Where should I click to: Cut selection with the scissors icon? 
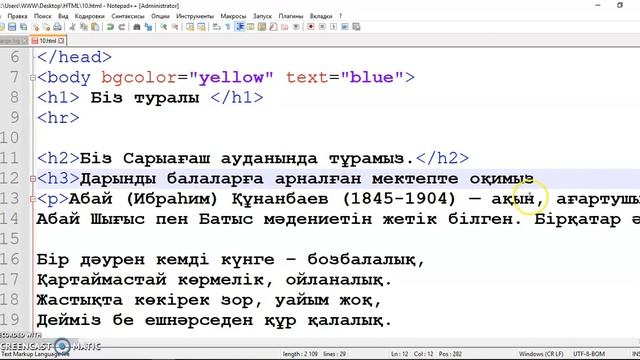[x=72, y=27]
